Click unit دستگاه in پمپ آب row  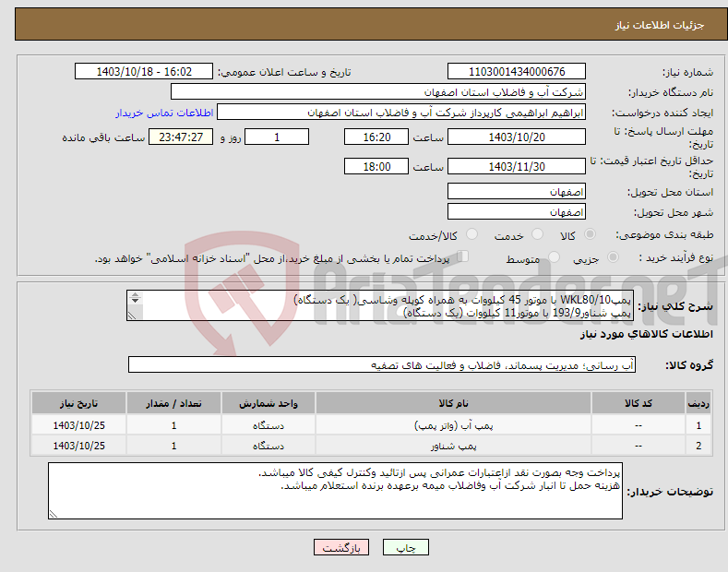coord(269,425)
